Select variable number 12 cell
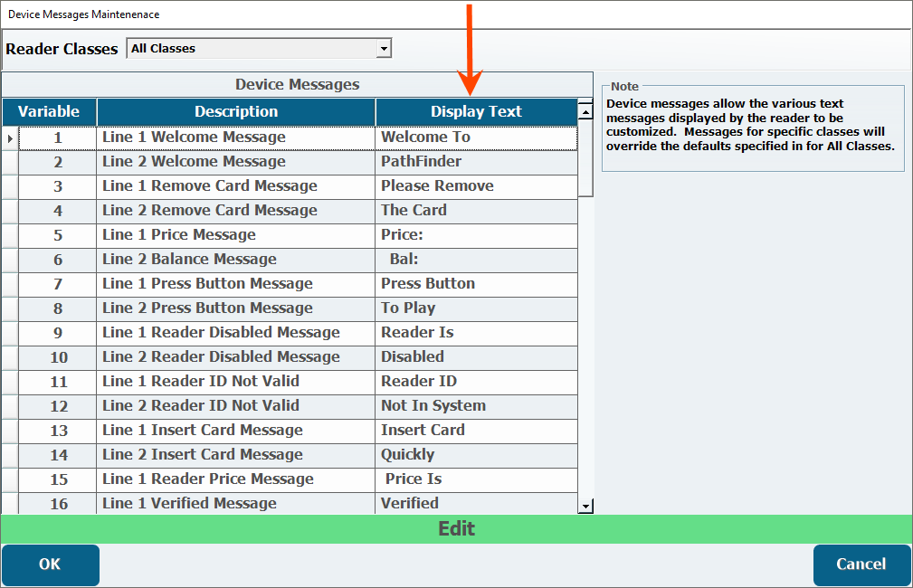The image size is (913, 588). pyautogui.click(x=58, y=407)
